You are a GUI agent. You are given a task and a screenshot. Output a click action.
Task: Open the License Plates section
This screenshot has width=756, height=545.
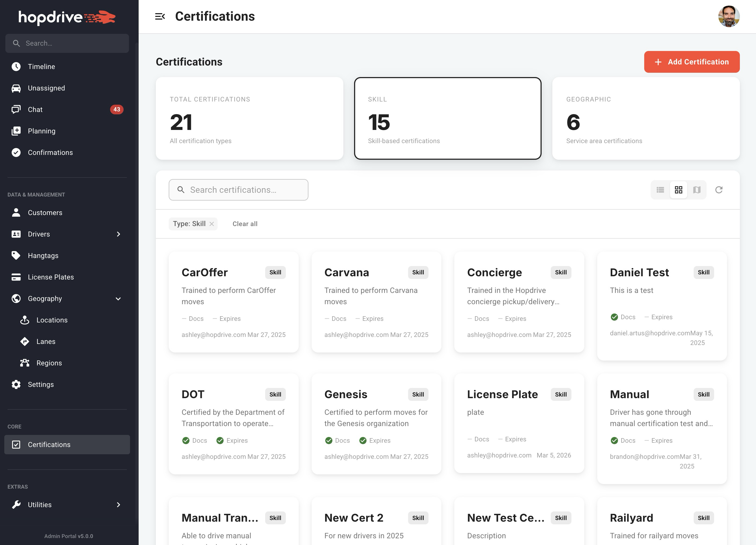(51, 277)
